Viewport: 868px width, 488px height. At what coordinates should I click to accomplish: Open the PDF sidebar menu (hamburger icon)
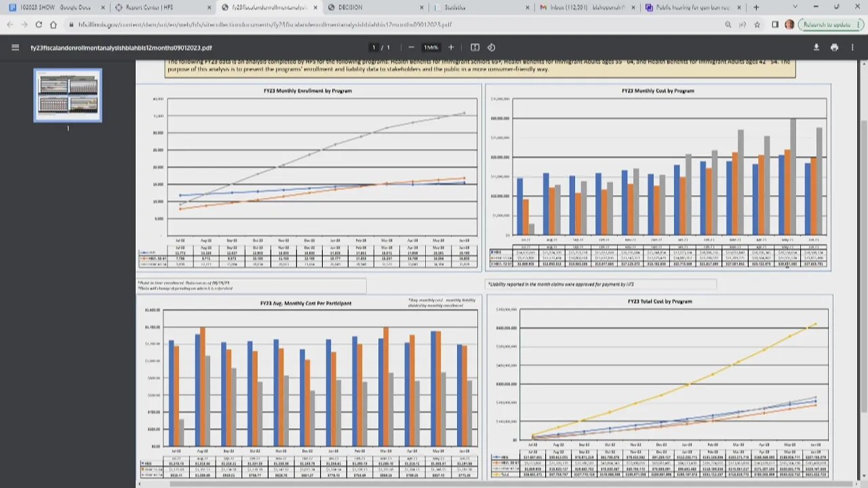click(x=15, y=47)
